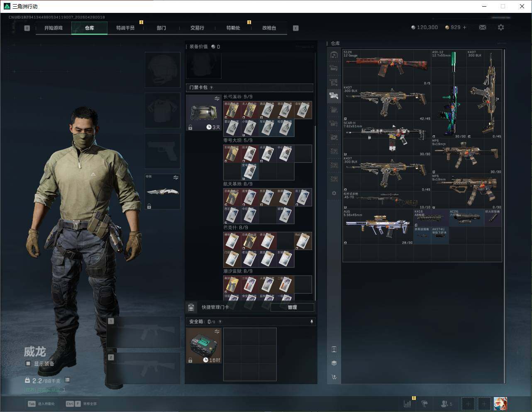Click the 航天基地 8/9 keycard heading
Viewport: 532px width, 412px height.
click(238, 184)
